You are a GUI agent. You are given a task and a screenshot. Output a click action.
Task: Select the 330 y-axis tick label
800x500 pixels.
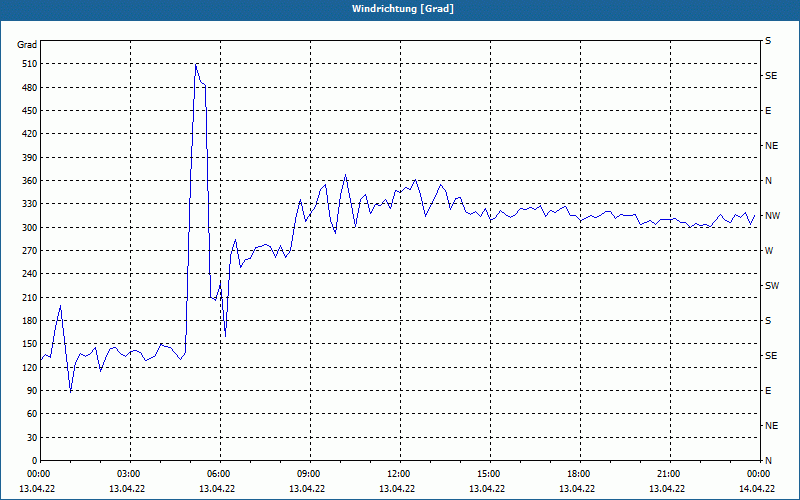30,204
